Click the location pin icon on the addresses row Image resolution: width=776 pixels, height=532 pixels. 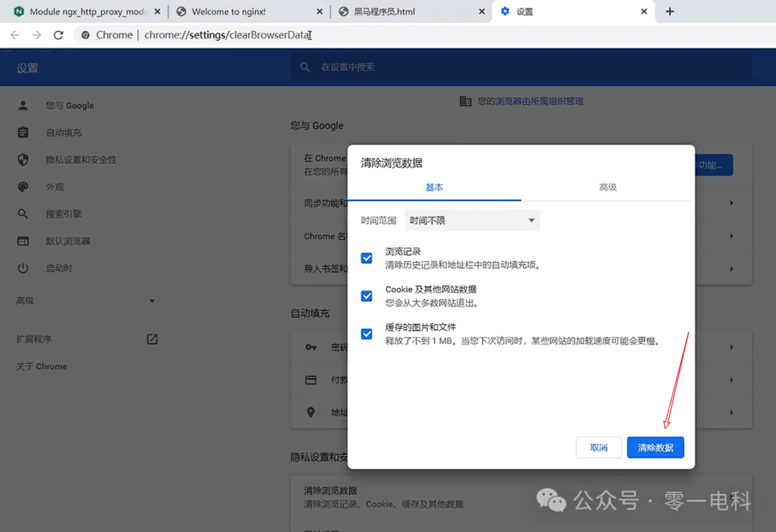[311, 412]
